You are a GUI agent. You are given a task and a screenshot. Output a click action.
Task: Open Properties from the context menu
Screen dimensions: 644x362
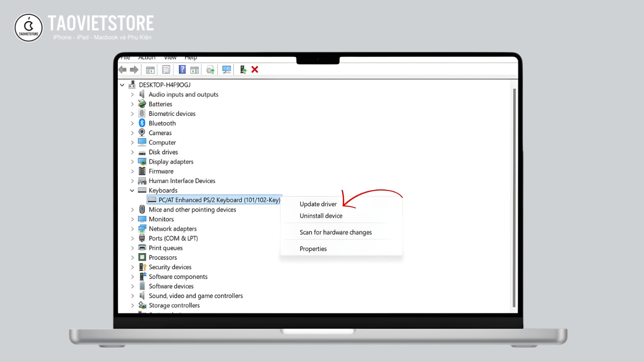click(313, 249)
